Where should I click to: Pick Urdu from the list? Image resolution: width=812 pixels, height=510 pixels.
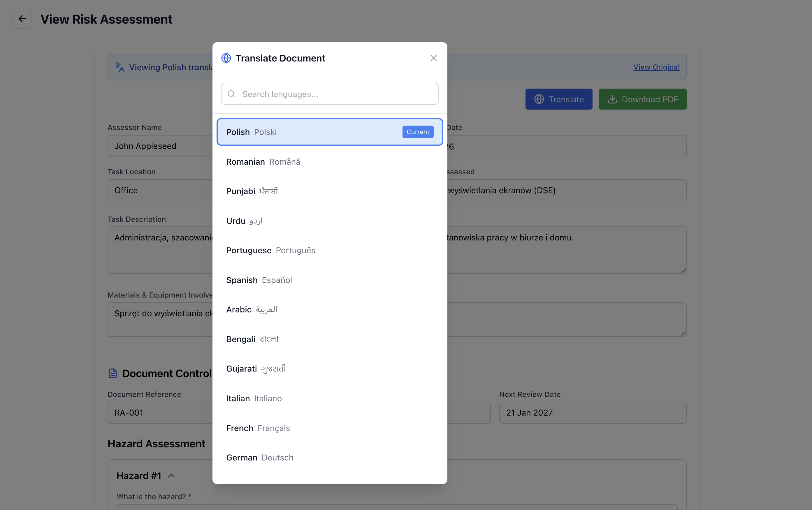coord(329,221)
